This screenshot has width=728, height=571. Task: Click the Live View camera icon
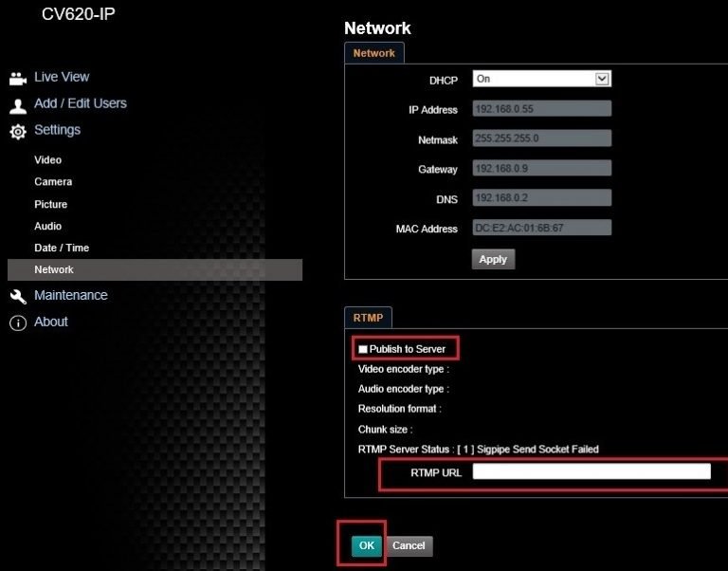click(18, 79)
